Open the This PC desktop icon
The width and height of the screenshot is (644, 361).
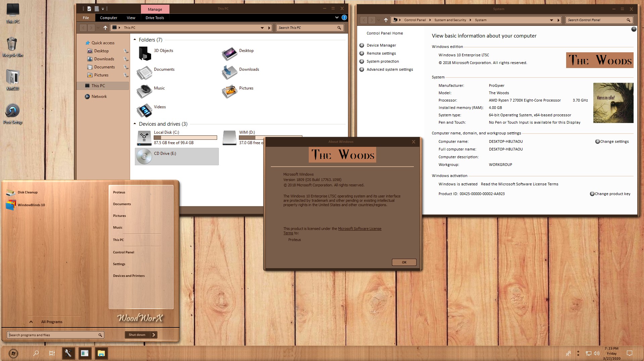click(12, 13)
